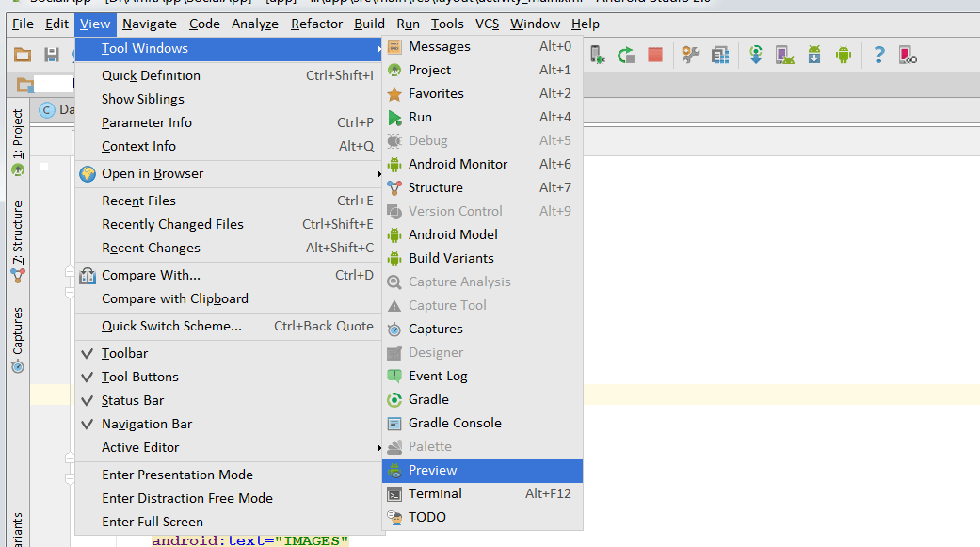
Task: Toggle Tool Buttons visibility option
Action: pyautogui.click(x=229, y=377)
